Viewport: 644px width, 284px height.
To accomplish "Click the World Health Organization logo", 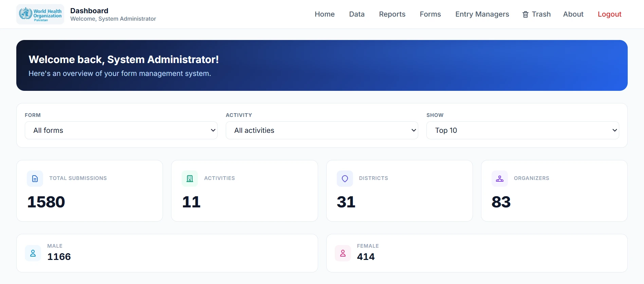I will (x=40, y=14).
